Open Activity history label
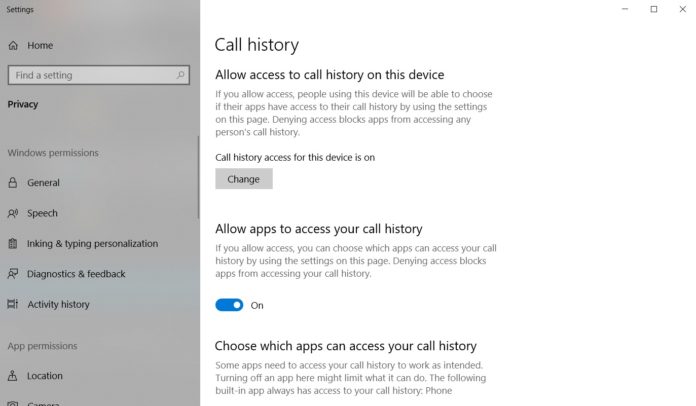This screenshot has height=406, width=696. point(58,304)
